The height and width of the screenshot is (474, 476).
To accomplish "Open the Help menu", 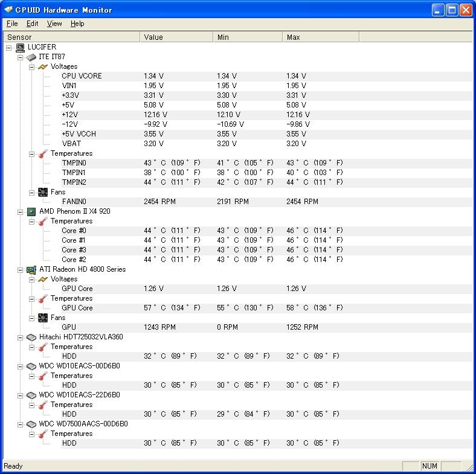I will tap(77, 24).
